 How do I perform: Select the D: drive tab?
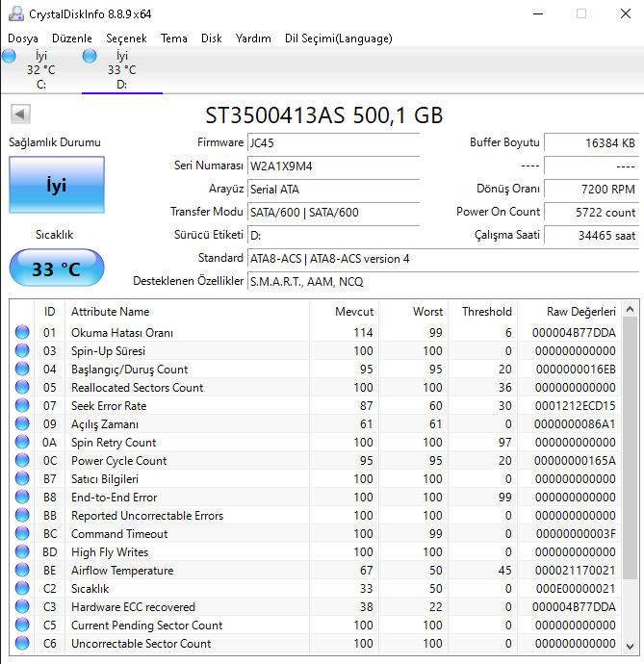[x=121, y=70]
